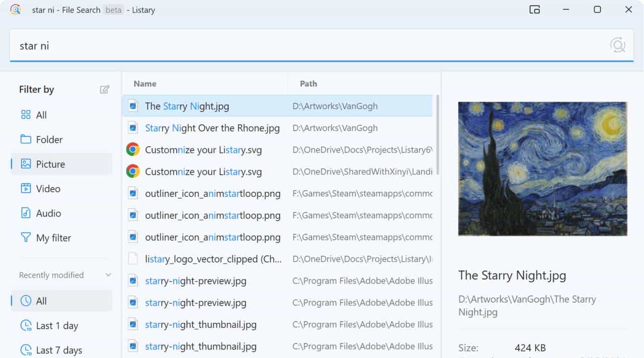644x358 pixels.
Task: Click the Starry Night preview image
Action: point(542,169)
